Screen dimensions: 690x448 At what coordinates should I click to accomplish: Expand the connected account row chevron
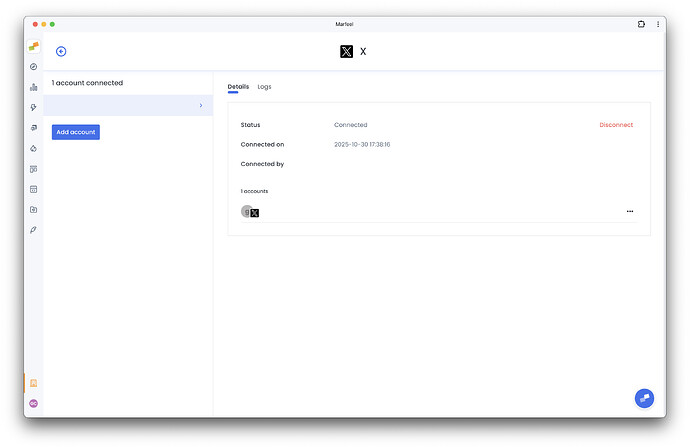pos(201,105)
